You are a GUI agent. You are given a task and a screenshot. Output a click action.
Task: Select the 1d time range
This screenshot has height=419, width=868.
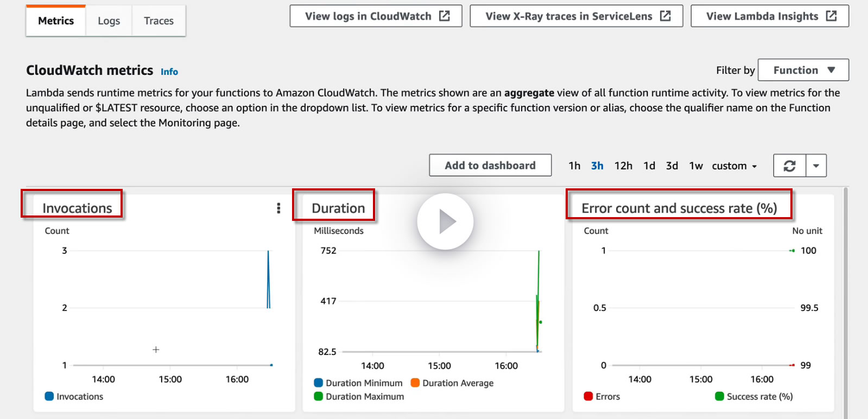(x=649, y=166)
